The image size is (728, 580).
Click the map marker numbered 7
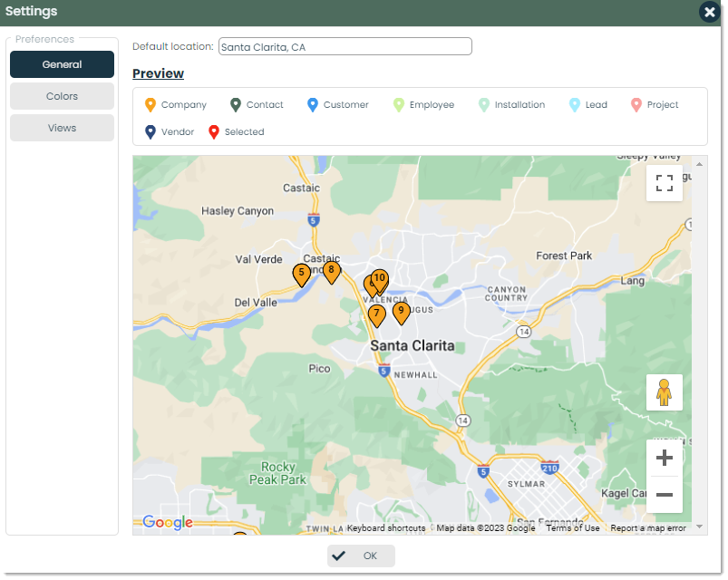[x=376, y=315]
